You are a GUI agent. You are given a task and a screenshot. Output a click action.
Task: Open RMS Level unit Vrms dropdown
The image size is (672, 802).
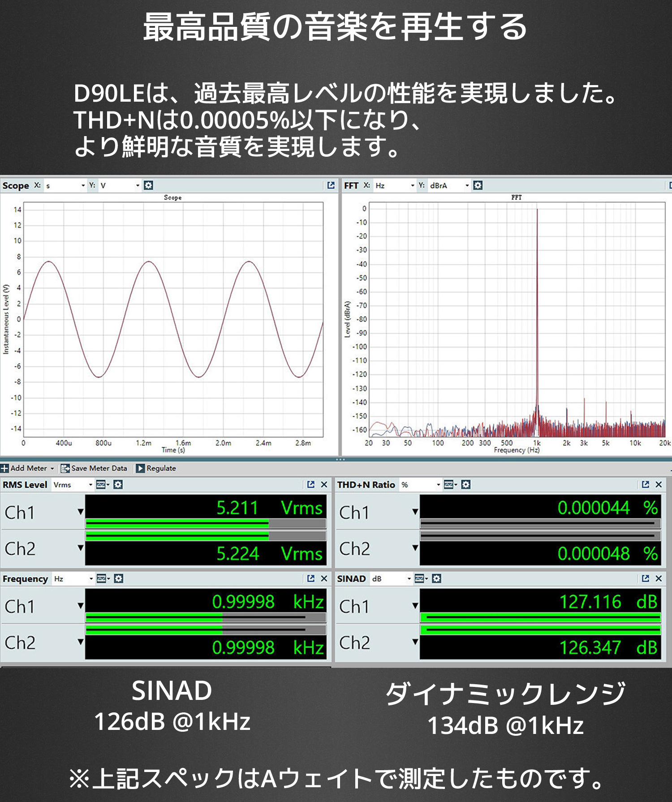tap(73, 485)
